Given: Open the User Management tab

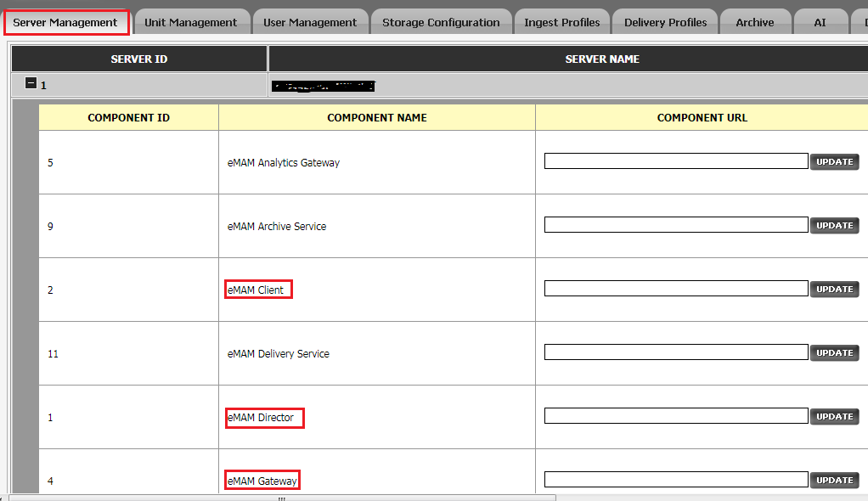Looking at the screenshot, I should [310, 23].
